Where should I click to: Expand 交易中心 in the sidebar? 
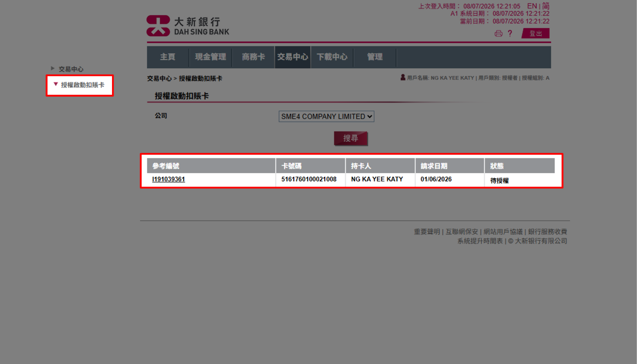(x=71, y=69)
